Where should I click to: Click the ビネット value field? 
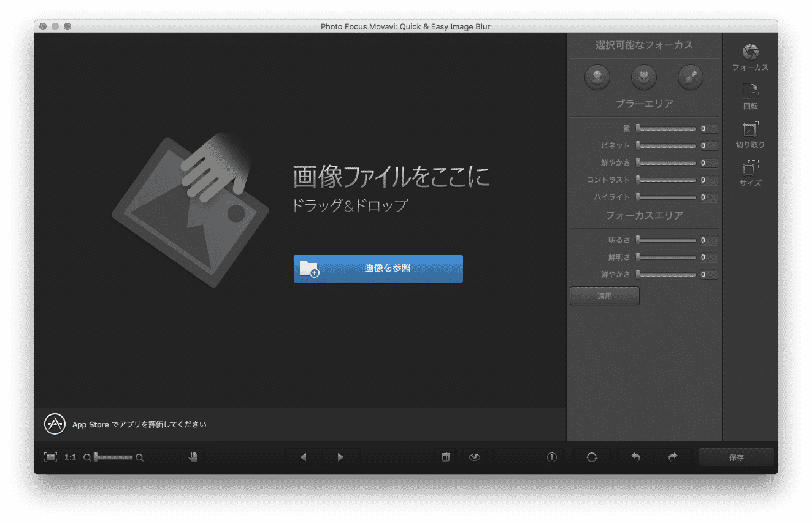click(x=709, y=146)
